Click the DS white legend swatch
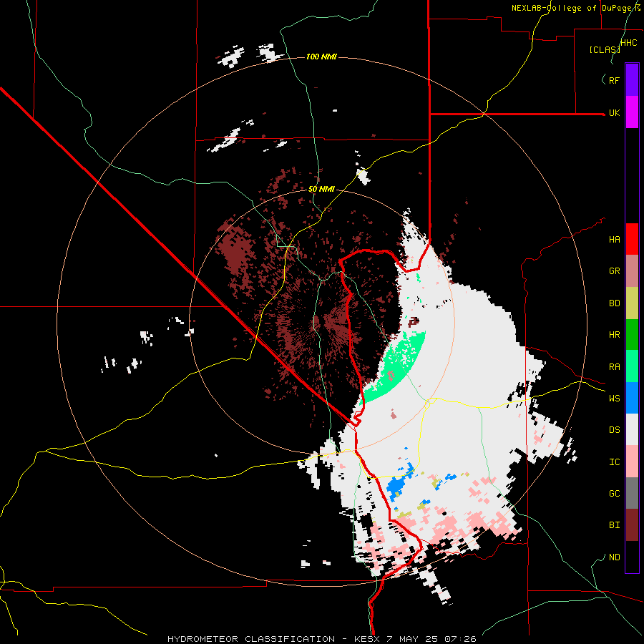 632,429
